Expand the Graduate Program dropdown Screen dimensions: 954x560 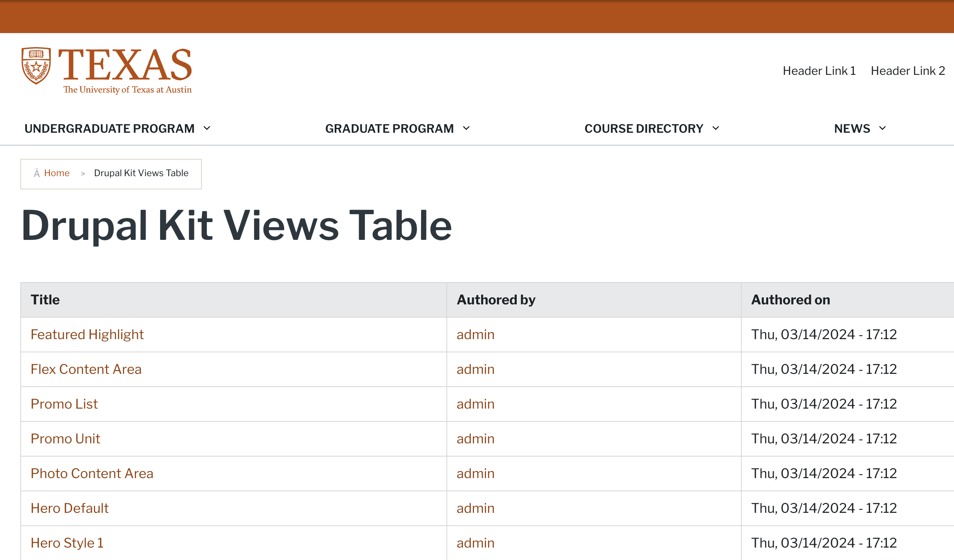coord(467,129)
